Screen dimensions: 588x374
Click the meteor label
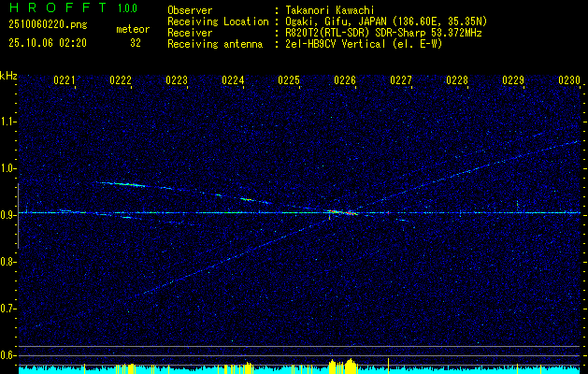tap(133, 30)
